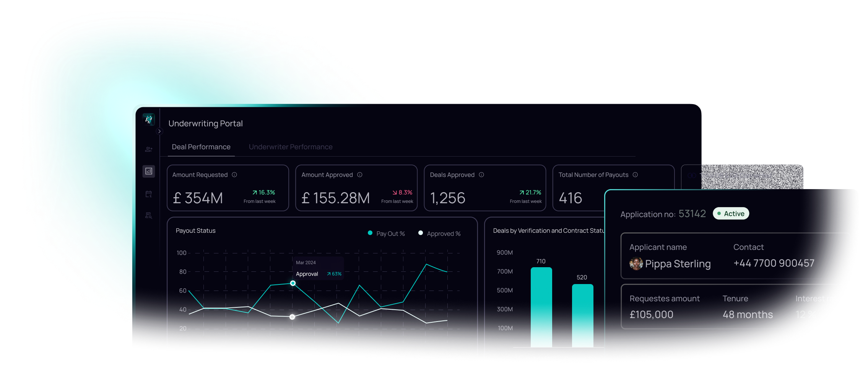Screen dimensions: 868x392
Task: Select the highlighted white Approved data point
Action: point(292,317)
